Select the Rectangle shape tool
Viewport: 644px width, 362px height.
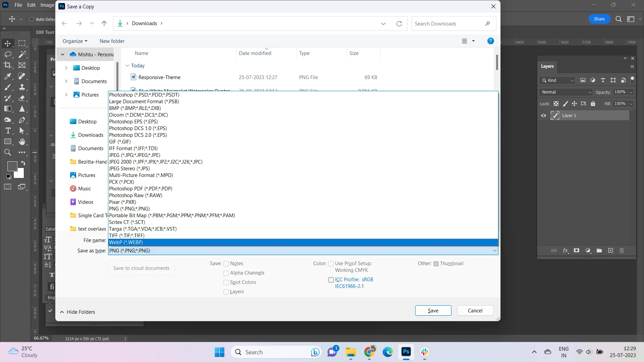pyautogui.click(x=7, y=141)
